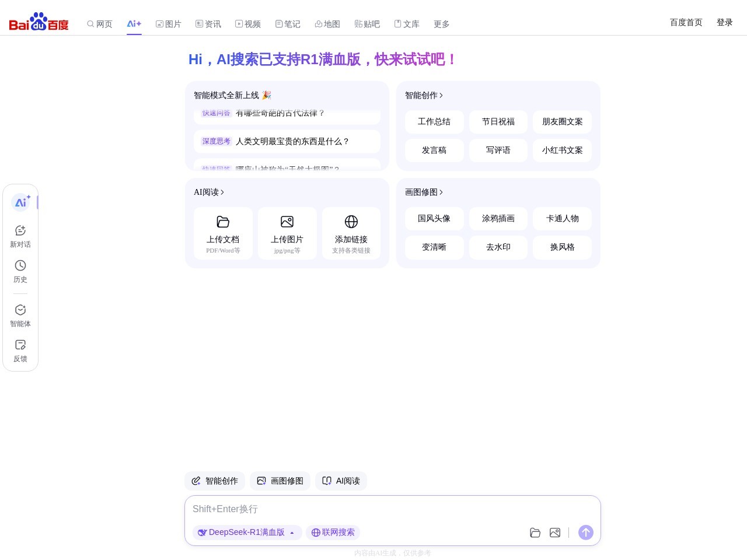Switch to the 图片 search tab
This screenshot has width=747, height=560.
point(169,24)
